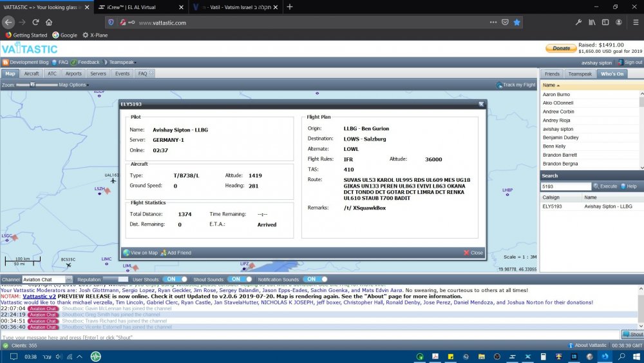
Task: Click Execute to run the callsign search
Action: [605, 186]
